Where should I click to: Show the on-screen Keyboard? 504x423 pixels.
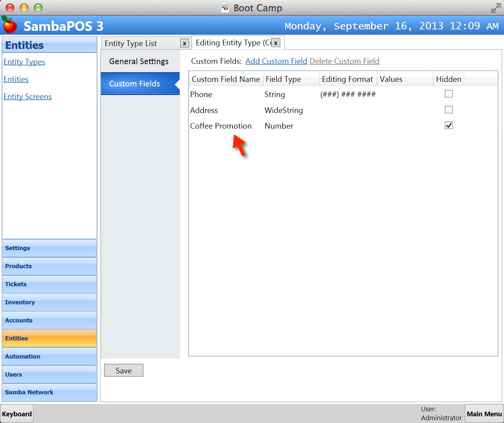point(17,414)
